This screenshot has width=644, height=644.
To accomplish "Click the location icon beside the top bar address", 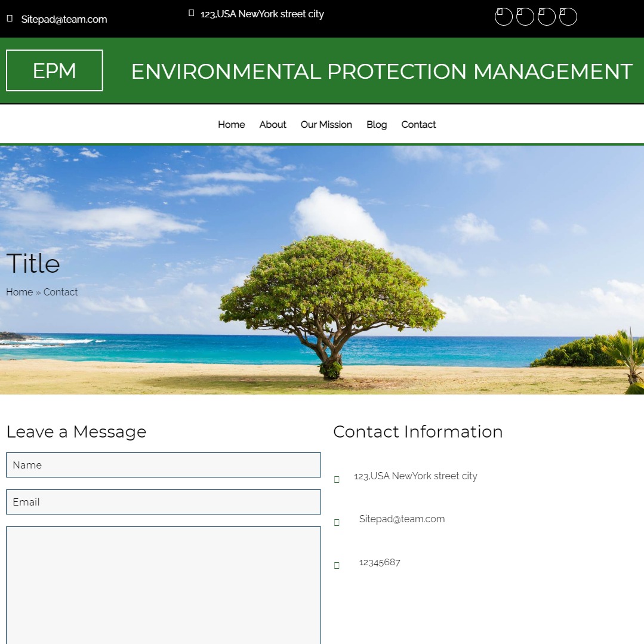I will [x=192, y=13].
